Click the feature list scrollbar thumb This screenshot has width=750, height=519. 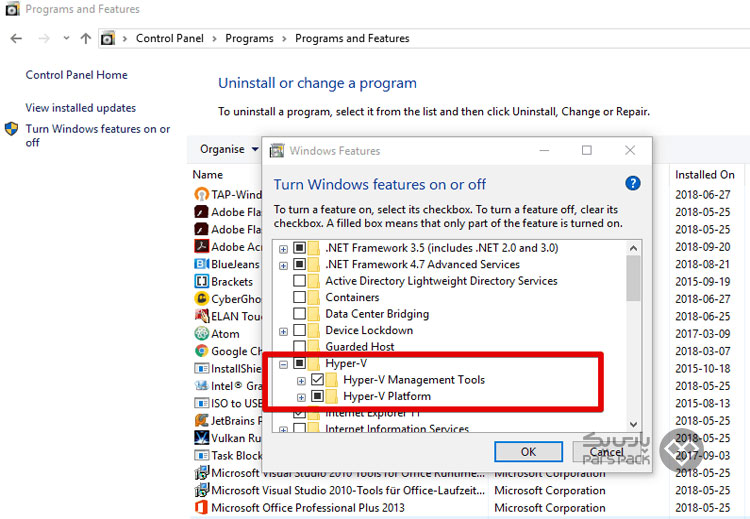(633, 278)
